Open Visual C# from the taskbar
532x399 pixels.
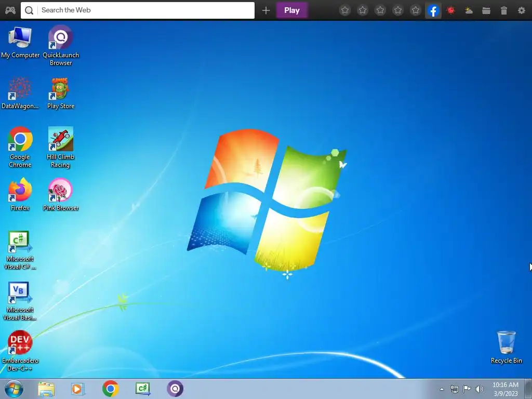point(143,389)
